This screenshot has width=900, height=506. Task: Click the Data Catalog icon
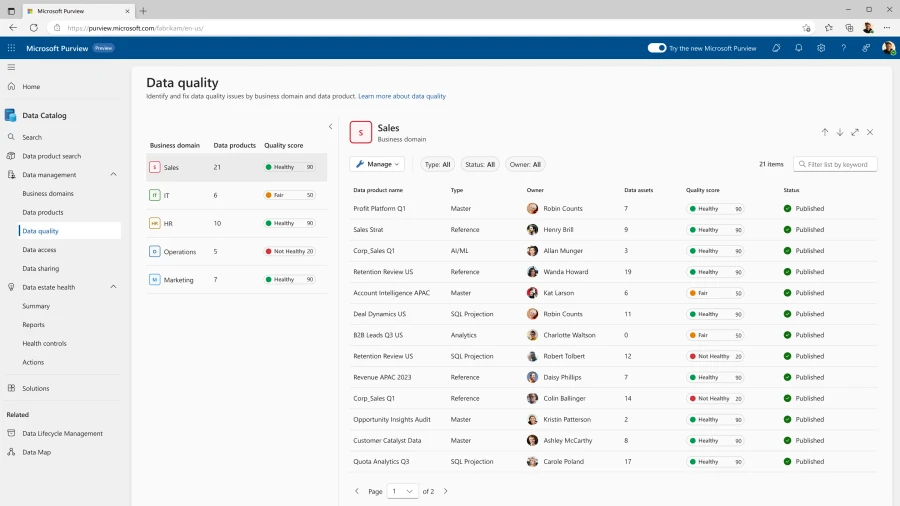pyautogui.click(x=10, y=115)
